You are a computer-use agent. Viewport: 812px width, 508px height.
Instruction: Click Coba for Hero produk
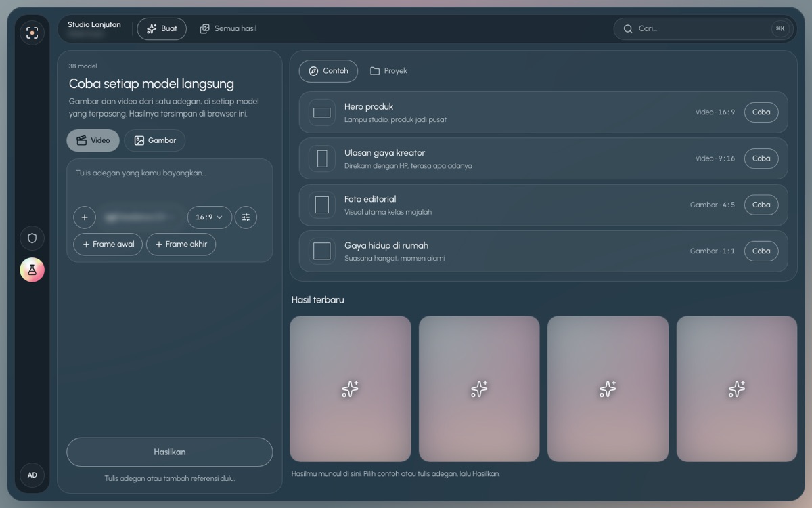[x=761, y=112]
